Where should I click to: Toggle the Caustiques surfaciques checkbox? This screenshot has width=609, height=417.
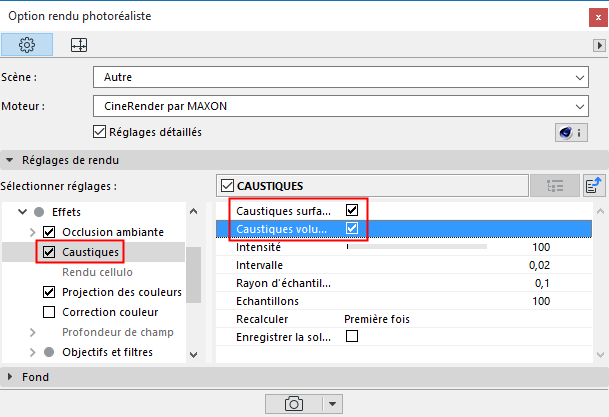point(352,210)
